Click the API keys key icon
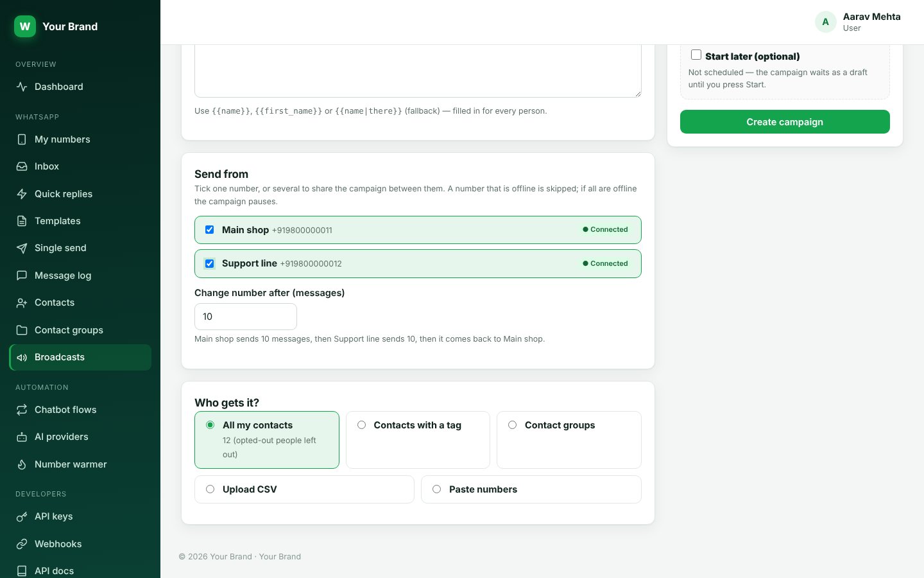Screen dimensions: 924x578 tap(22, 516)
